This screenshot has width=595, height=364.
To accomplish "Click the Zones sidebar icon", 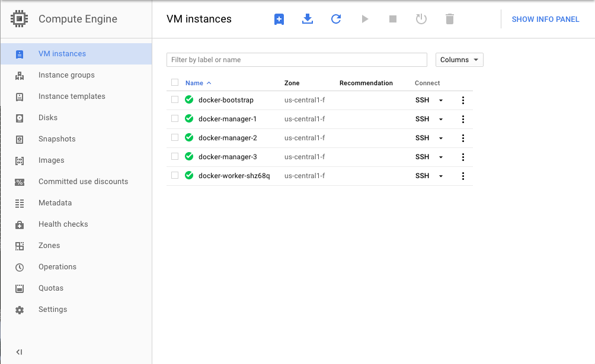I will coord(20,246).
